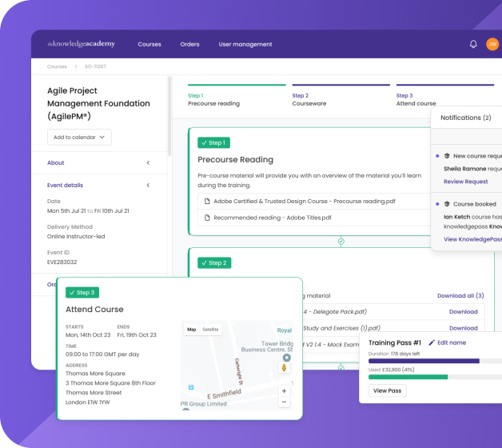Image resolution: width=502 pixels, height=448 pixels.
Task: Open the Courses menu item
Action: (149, 44)
